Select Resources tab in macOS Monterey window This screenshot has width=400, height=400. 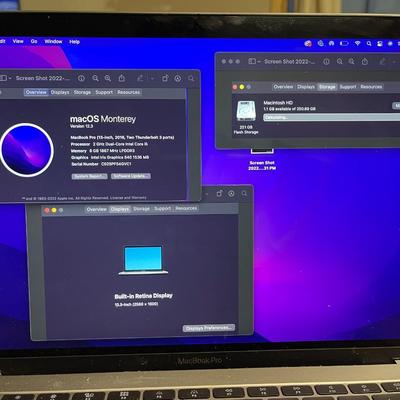pyautogui.click(x=129, y=92)
